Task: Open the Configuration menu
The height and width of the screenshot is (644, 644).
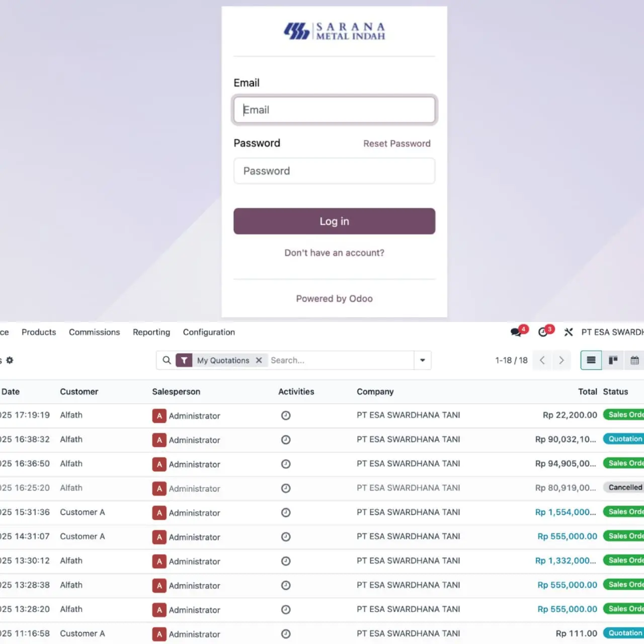Action: 209,332
